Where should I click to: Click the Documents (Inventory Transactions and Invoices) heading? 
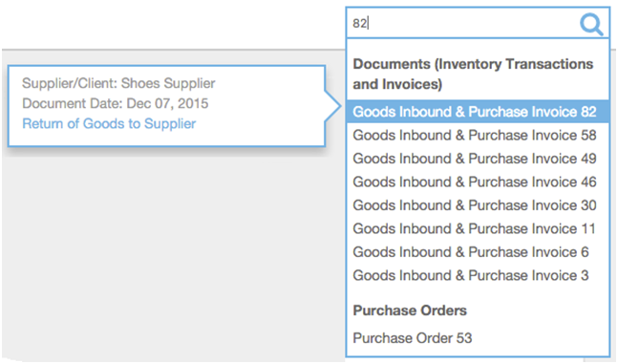tap(473, 74)
